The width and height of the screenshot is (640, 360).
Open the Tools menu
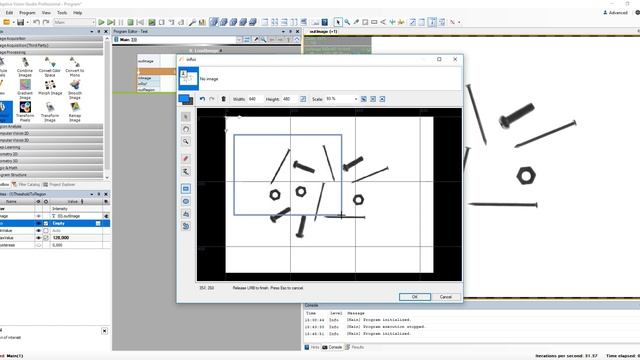[x=62, y=13]
